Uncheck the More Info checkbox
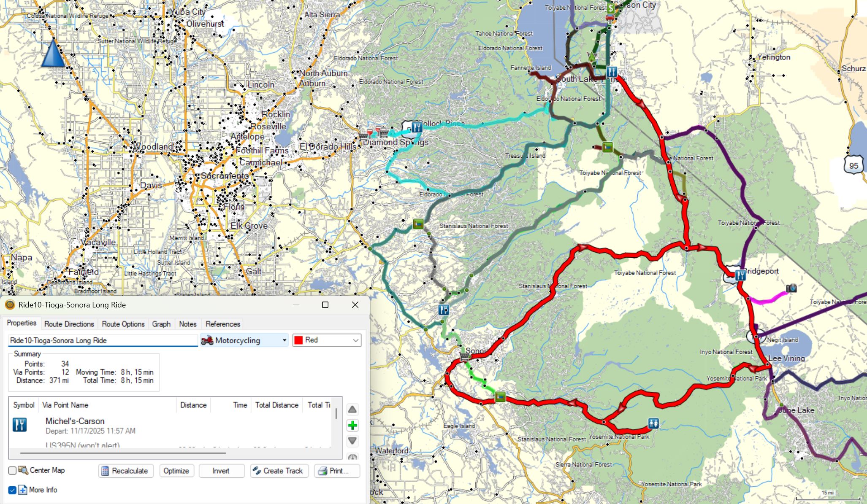The height and width of the screenshot is (504, 867). (12, 490)
